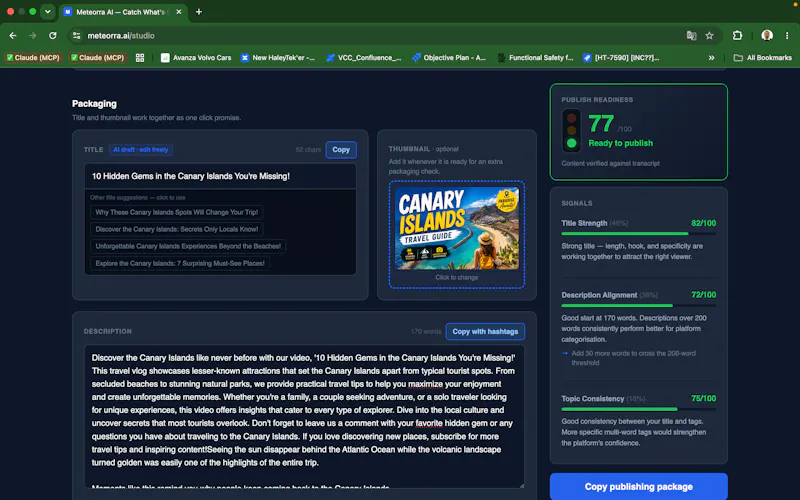Click the 77 readiness score number

point(601,124)
